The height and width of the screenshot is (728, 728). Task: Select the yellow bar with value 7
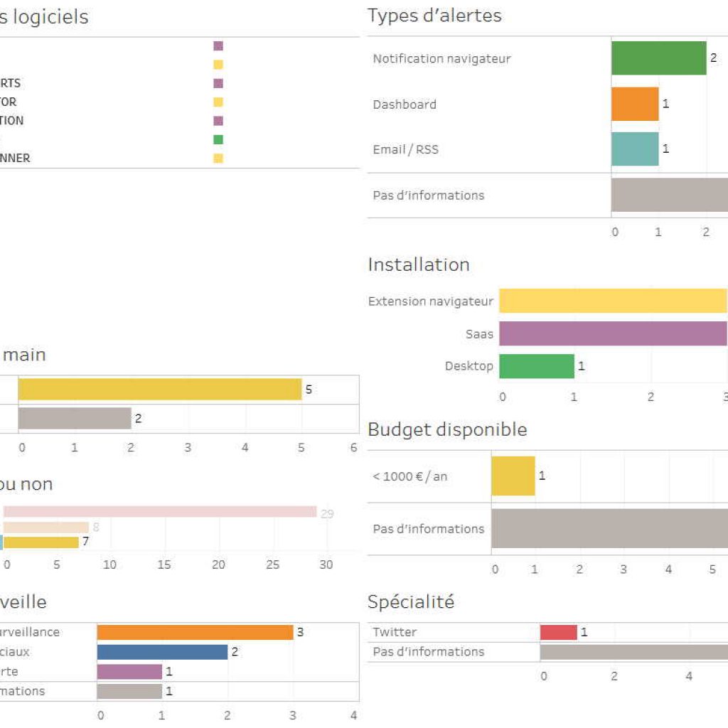41,542
